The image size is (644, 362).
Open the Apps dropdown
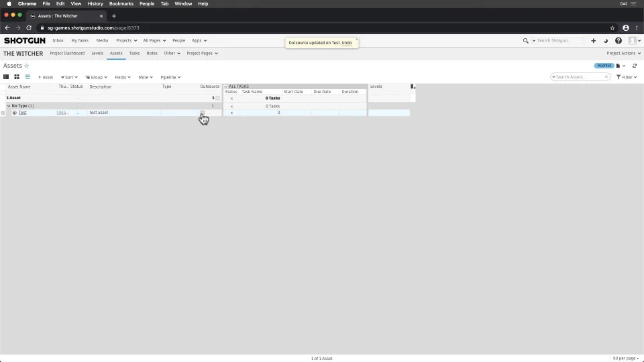199,41
